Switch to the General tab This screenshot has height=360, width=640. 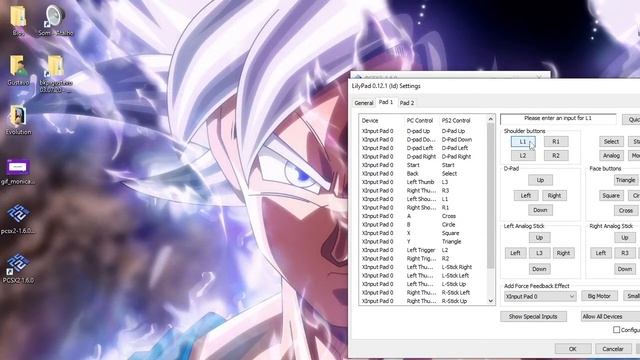tap(363, 103)
